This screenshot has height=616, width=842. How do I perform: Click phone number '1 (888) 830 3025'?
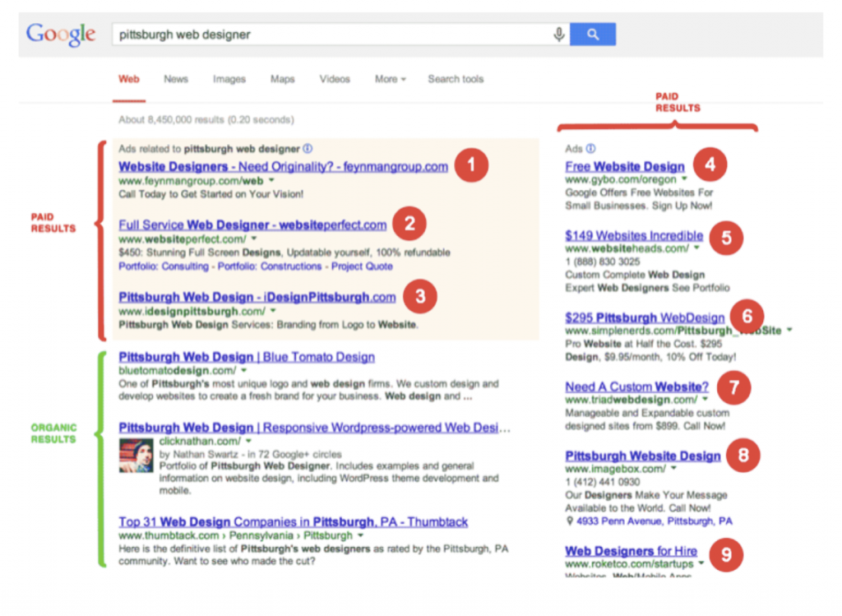tap(603, 262)
